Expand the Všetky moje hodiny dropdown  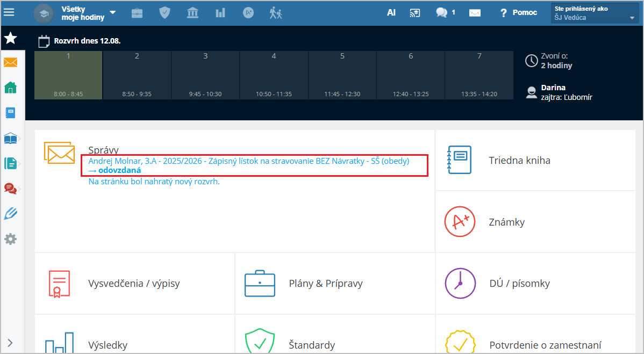pos(112,13)
